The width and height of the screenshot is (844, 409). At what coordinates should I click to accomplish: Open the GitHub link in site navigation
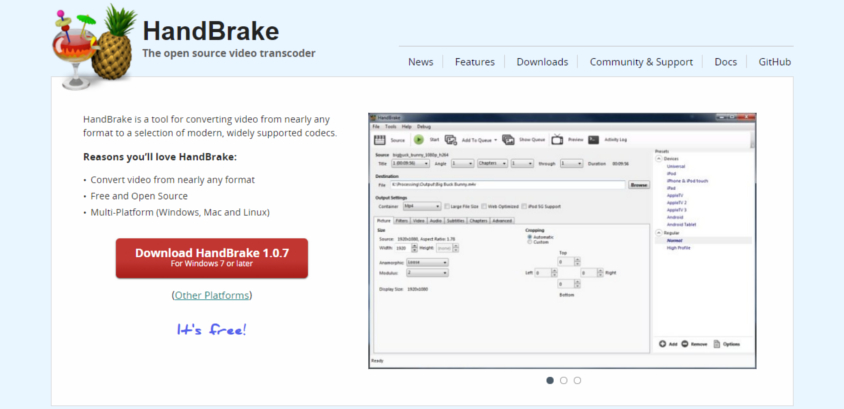[775, 62]
